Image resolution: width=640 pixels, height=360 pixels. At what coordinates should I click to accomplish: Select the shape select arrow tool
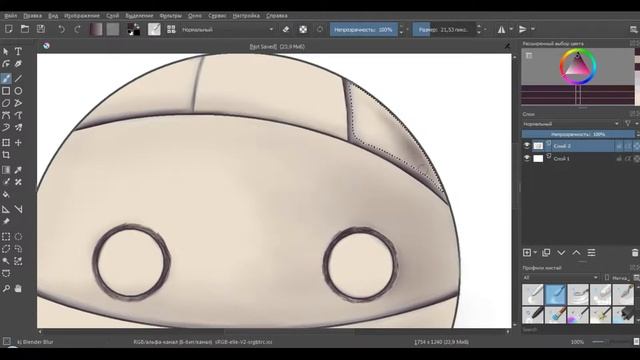[6, 51]
